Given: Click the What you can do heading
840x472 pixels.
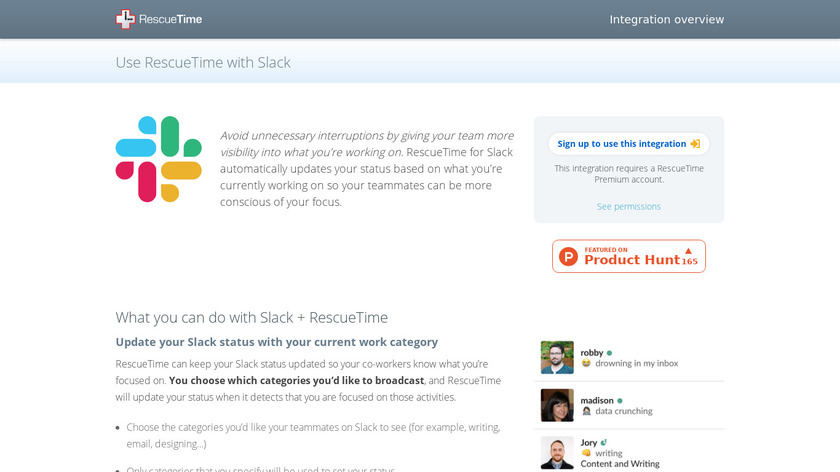Looking at the screenshot, I should pyautogui.click(x=251, y=317).
